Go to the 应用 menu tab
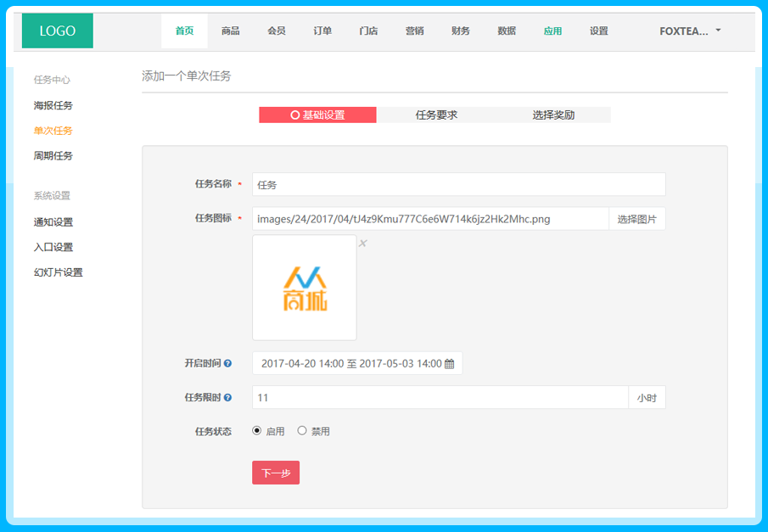 (x=552, y=31)
